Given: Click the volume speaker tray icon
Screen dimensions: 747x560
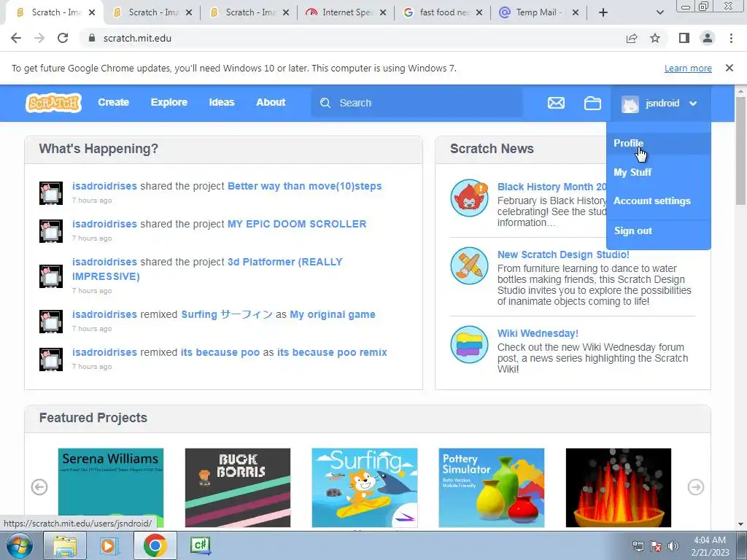Looking at the screenshot, I should pyautogui.click(x=673, y=546).
